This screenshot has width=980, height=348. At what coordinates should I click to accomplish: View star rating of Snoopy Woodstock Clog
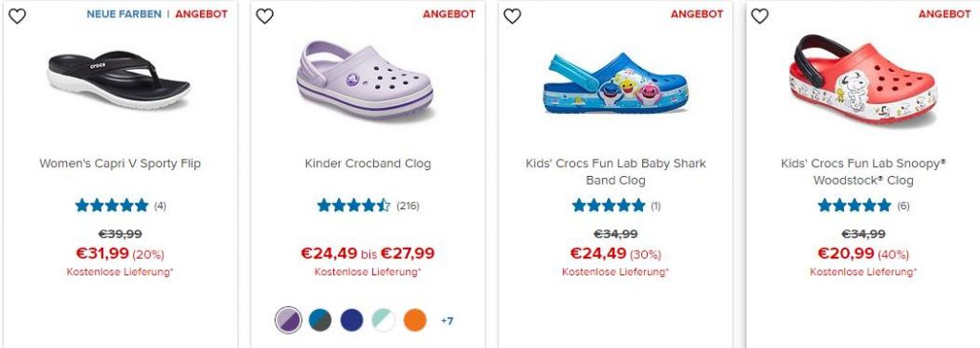pyautogui.click(x=855, y=205)
